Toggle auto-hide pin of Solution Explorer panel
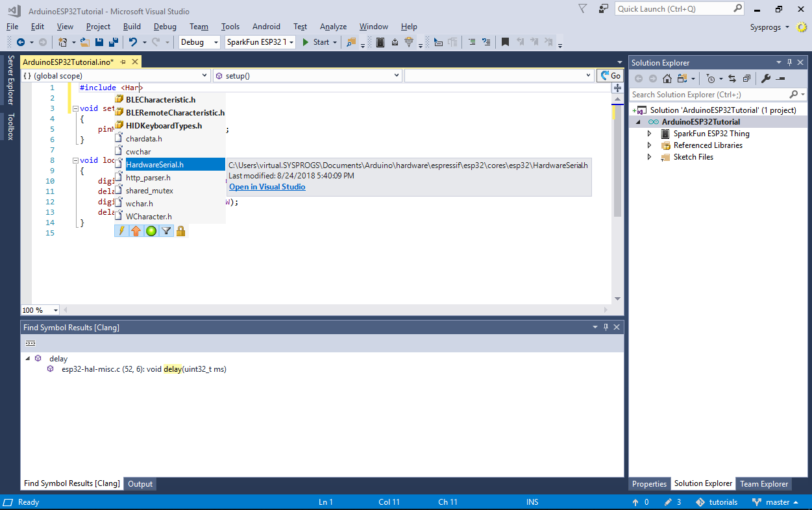Viewport: 812px width, 510px height. (789, 62)
